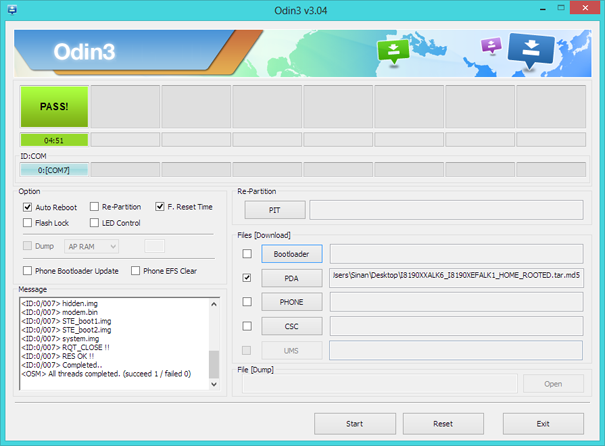This screenshot has height=446, width=605.
Task: Minimize the Odin3 window
Action: 543,8
